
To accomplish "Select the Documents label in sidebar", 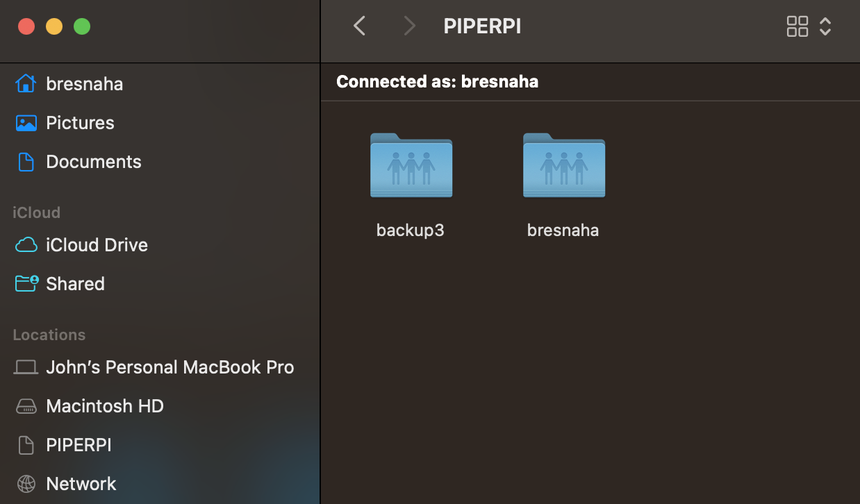I will [x=94, y=162].
